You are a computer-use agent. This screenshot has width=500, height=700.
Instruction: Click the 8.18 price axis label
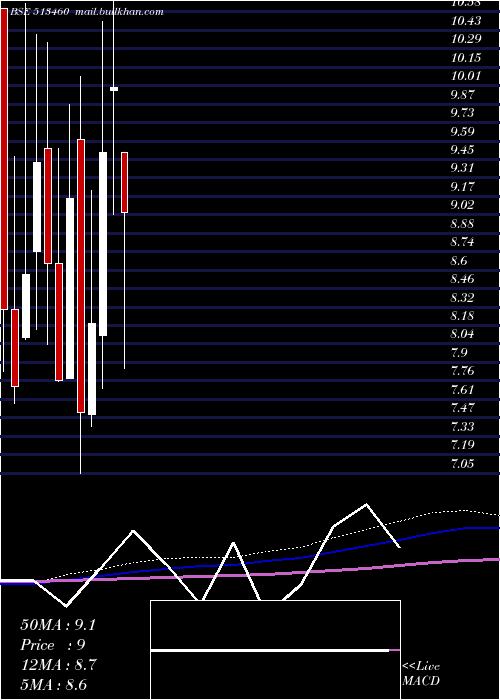(462, 316)
